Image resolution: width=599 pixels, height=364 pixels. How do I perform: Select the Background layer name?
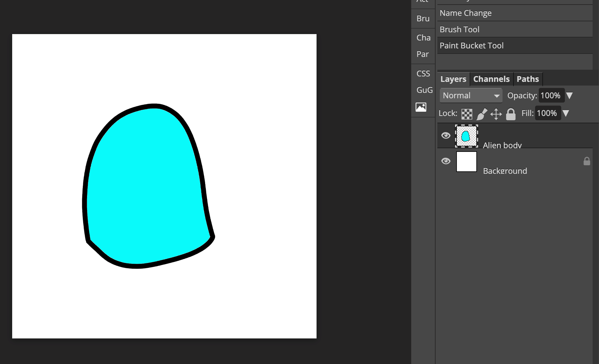[505, 171]
